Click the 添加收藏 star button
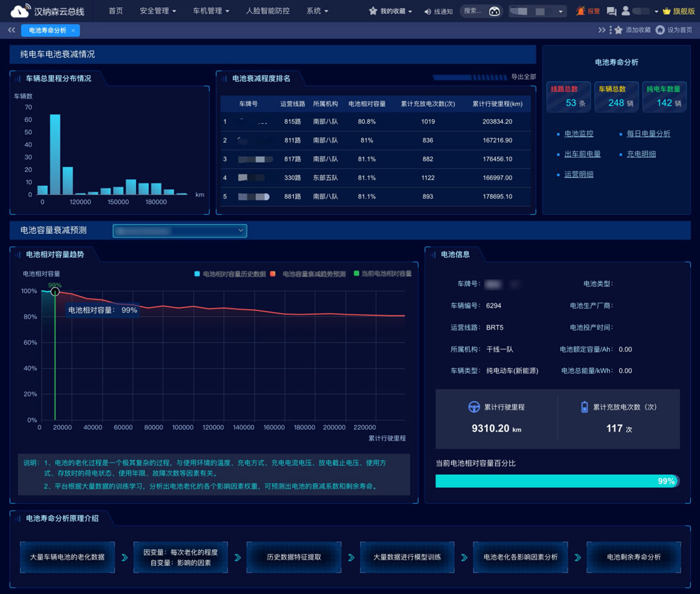This screenshot has width=700, height=594. [x=633, y=30]
